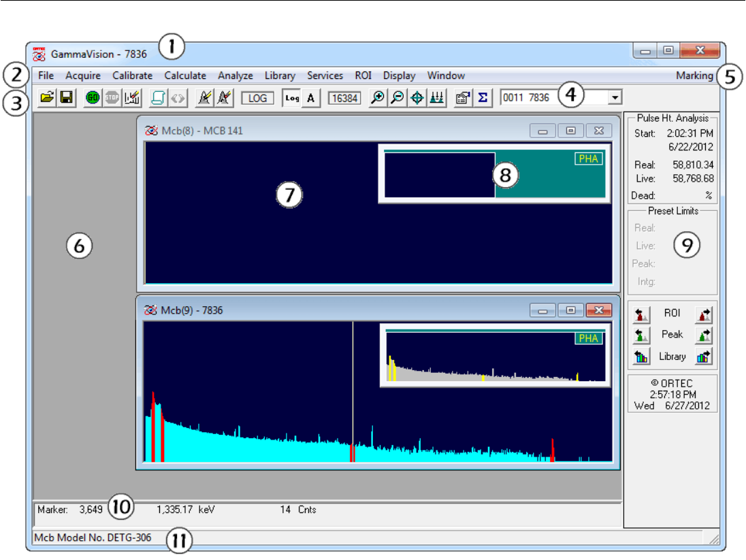Click the PHA thumbnail in Mcb(9) window
Screen dimensions: 746x560
pyautogui.click(x=496, y=356)
